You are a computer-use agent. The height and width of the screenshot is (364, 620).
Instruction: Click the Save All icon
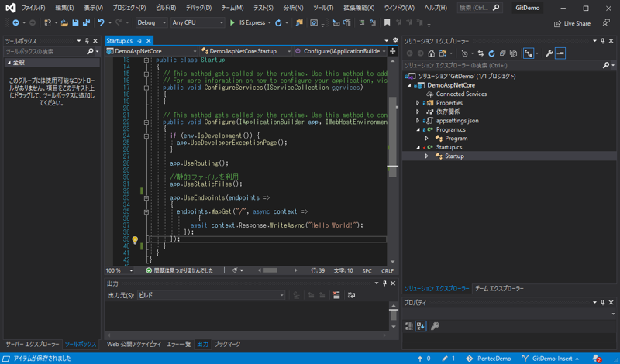(86, 23)
